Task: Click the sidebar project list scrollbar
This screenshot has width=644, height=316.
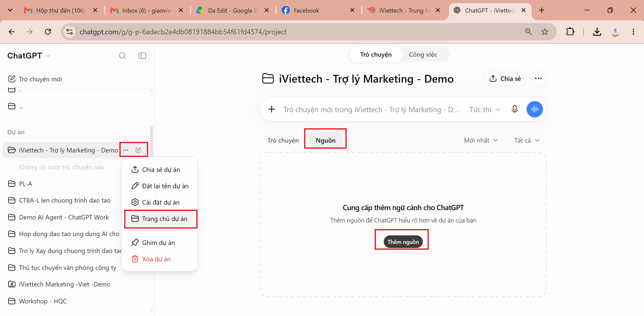Action: [x=152, y=141]
